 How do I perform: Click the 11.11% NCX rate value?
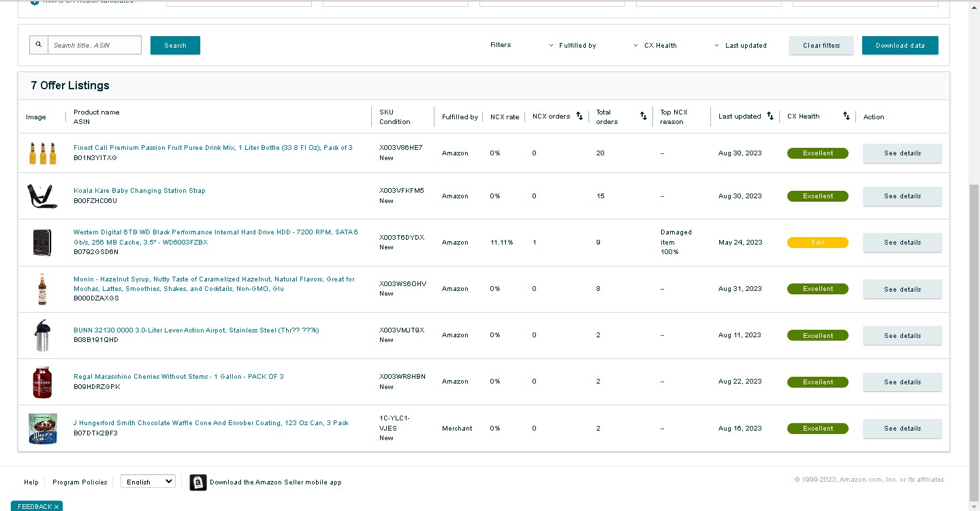pyautogui.click(x=502, y=243)
